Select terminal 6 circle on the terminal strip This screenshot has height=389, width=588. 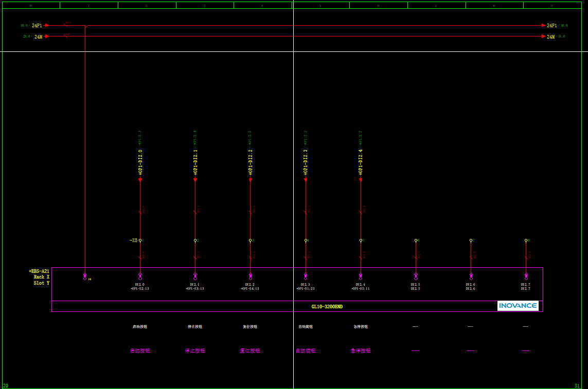(416, 240)
